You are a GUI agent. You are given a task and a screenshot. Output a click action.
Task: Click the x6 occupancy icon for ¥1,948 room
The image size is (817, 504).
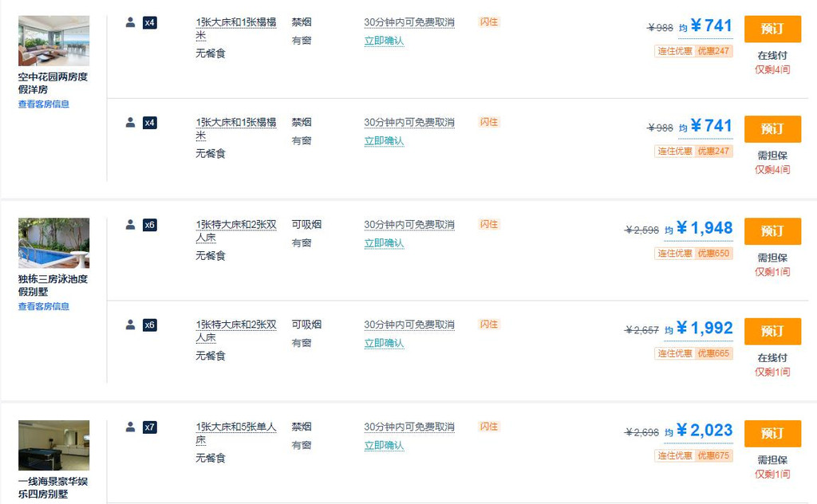(149, 225)
